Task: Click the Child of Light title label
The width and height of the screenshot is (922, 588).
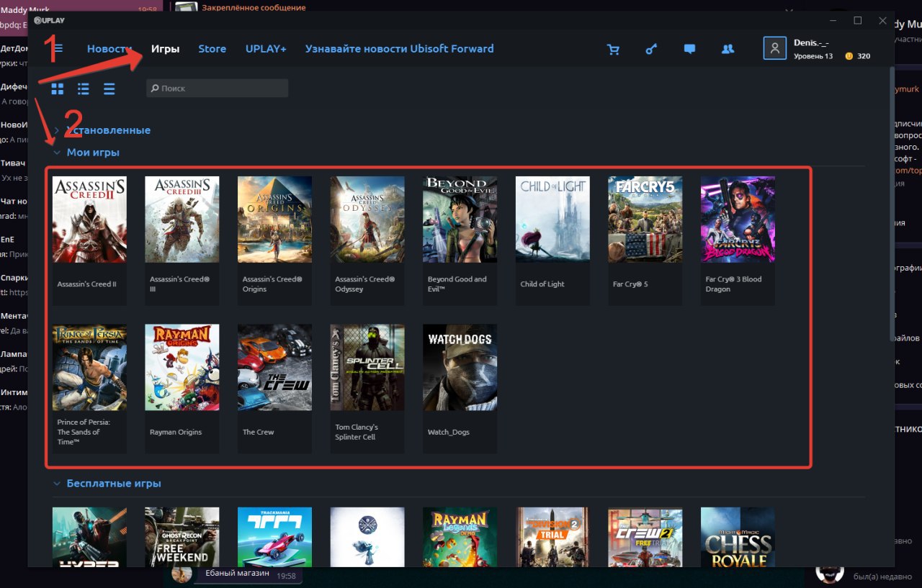Action: 542,284
